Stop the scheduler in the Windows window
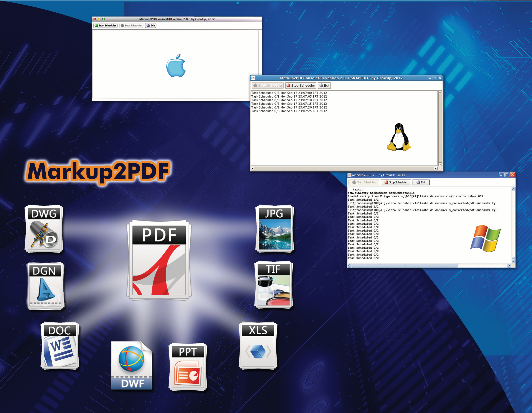532x413 pixels. pyautogui.click(x=396, y=182)
